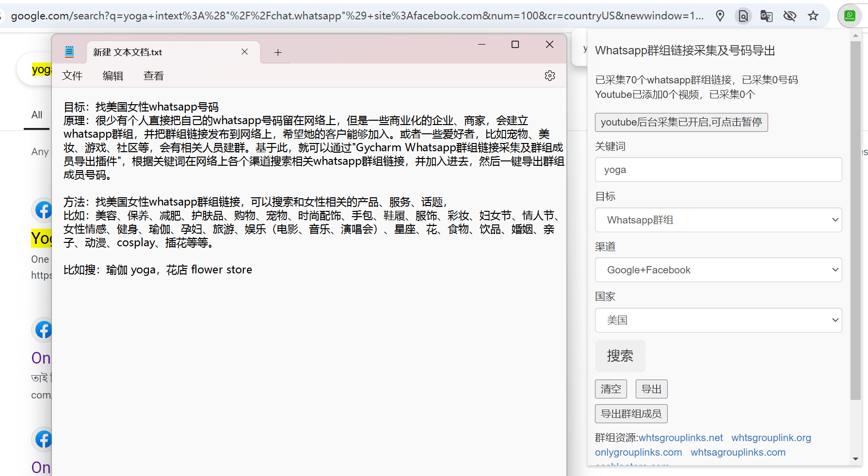Click the Notepad app icon in title bar

point(69,51)
